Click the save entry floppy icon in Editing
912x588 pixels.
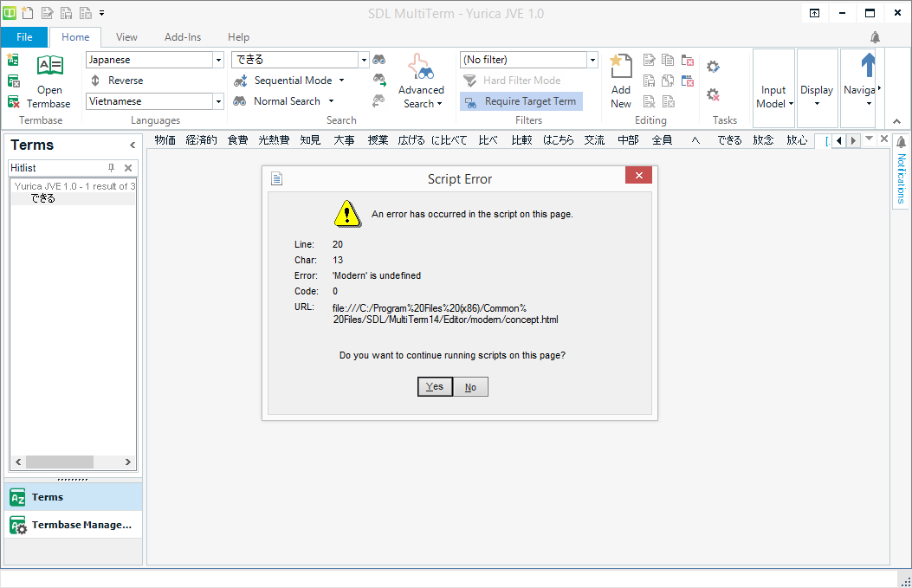coord(649,81)
